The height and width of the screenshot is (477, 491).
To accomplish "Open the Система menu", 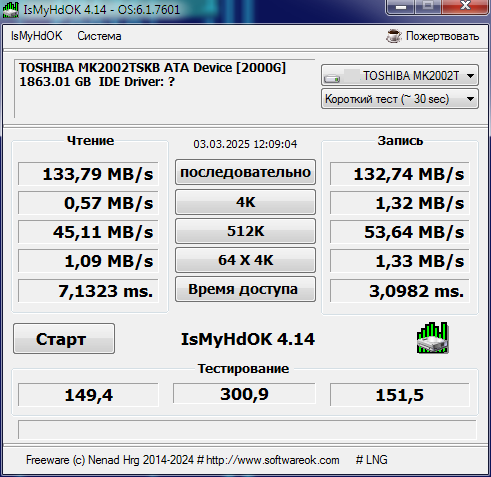I will [99, 36].
